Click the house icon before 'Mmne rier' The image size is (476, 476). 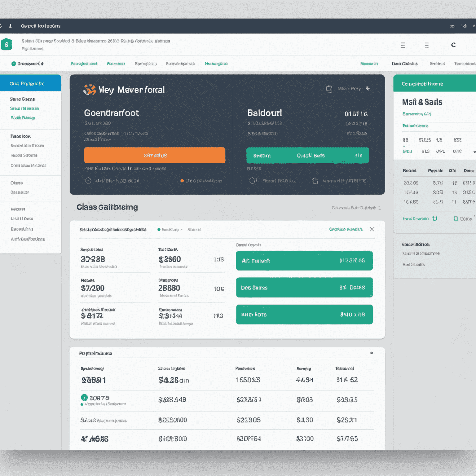click(x=315, y=181)
